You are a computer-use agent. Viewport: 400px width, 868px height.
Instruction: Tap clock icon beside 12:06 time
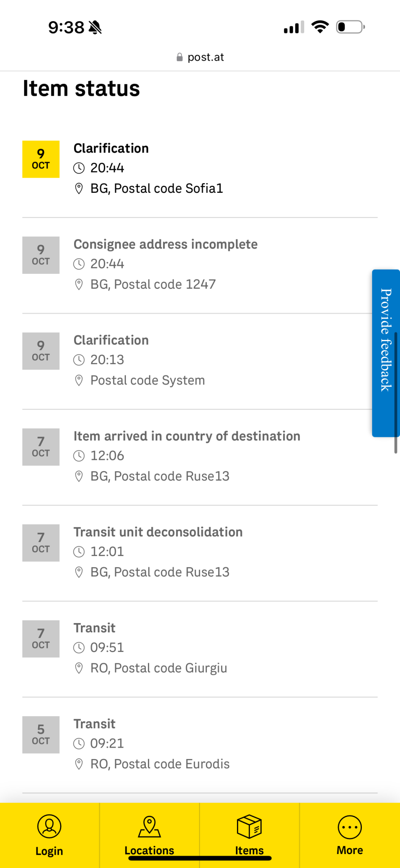(79, 456)
